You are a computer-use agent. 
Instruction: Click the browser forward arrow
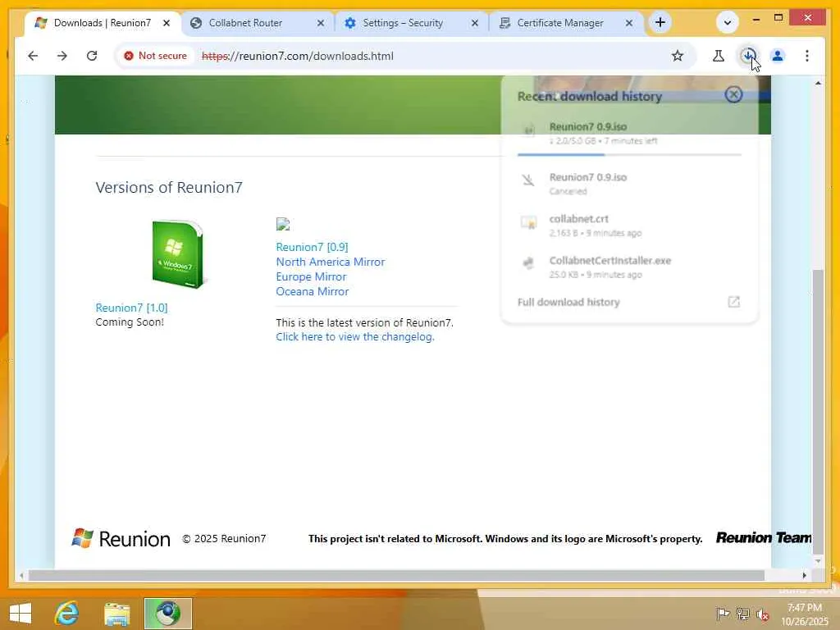point(62,56)
